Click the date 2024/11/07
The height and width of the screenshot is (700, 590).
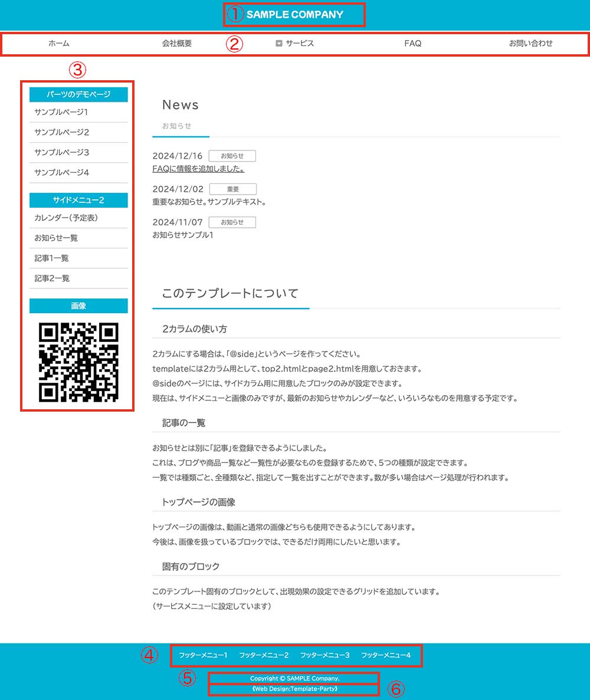(x=178, y=222)
